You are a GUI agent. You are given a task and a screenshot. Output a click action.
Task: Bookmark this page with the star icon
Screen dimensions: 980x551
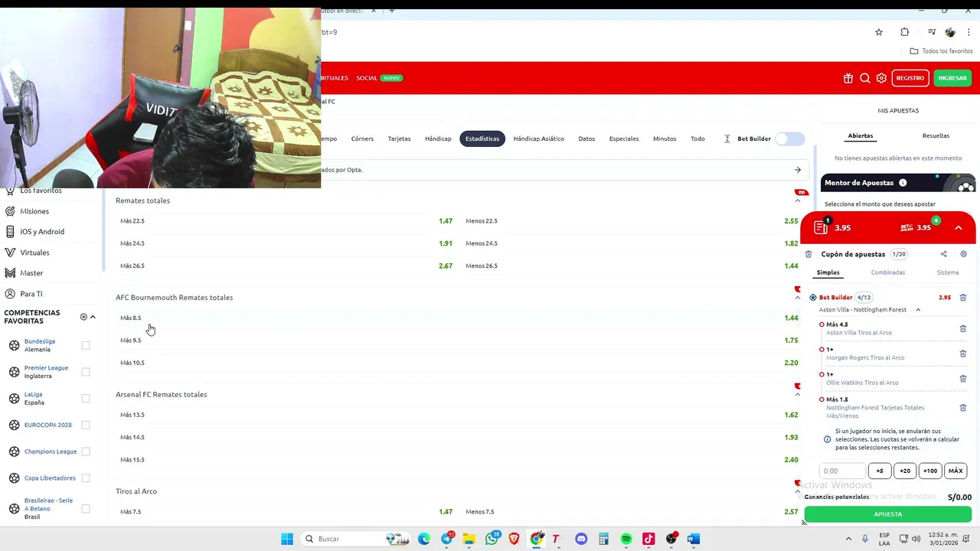[879, 32]
